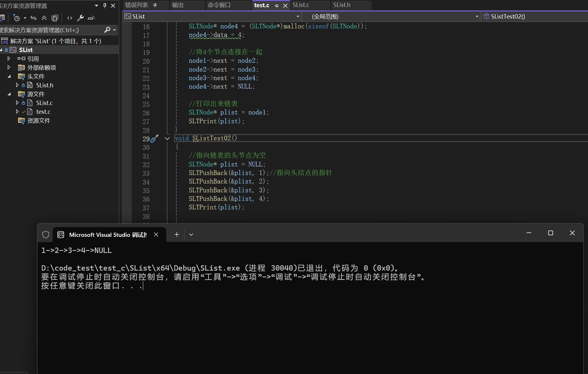Minimize the debug console window

(529, 233)
